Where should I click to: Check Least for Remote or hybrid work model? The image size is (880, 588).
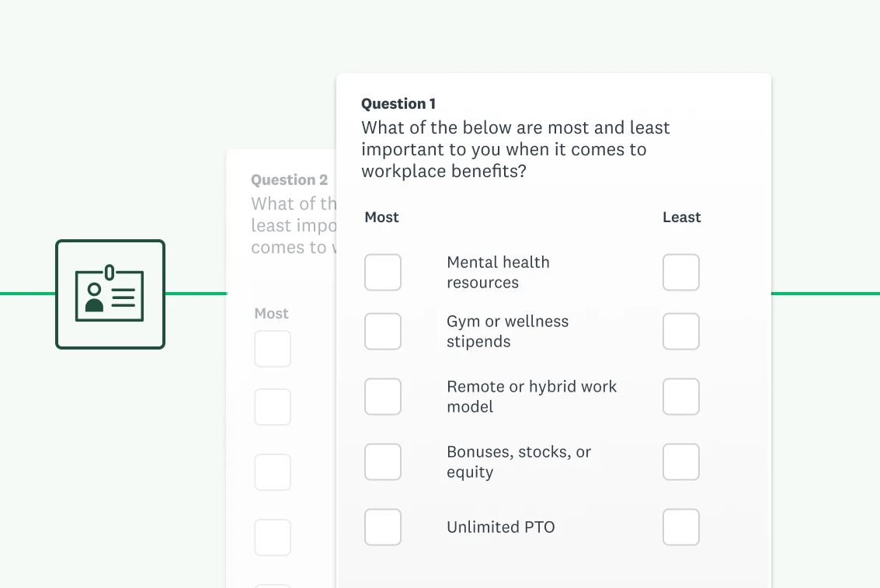(681, 396)
